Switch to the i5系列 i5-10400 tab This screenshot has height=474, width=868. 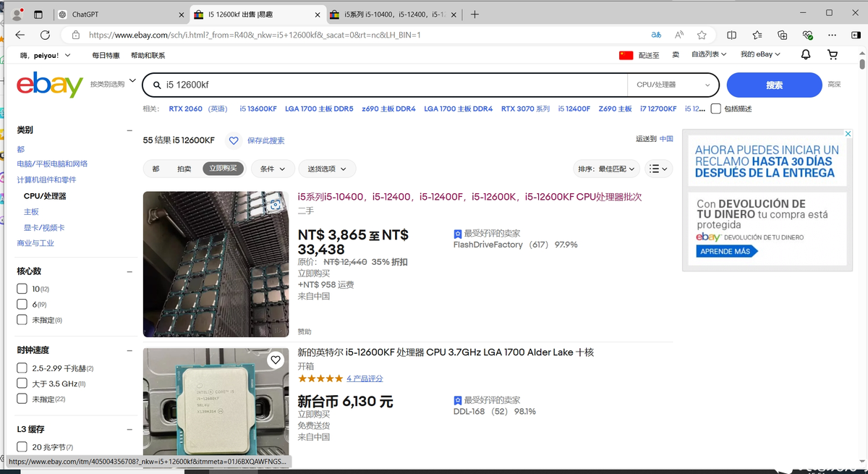click(x=392, y=14)
